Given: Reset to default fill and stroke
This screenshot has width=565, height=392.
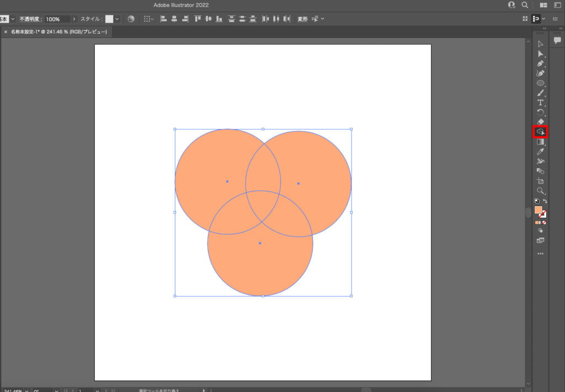Looking at the screenshot, I should [536, 201].
